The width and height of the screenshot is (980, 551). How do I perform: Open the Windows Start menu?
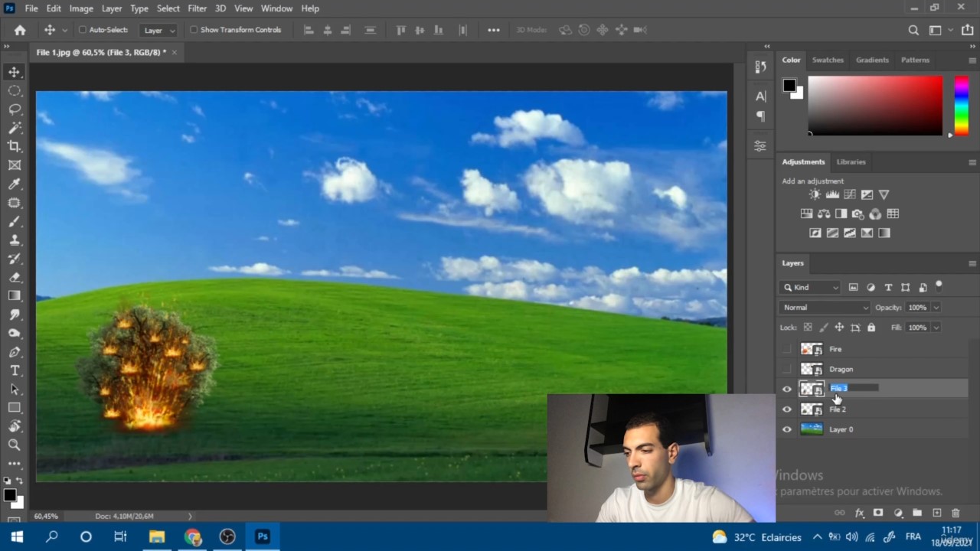17,536
